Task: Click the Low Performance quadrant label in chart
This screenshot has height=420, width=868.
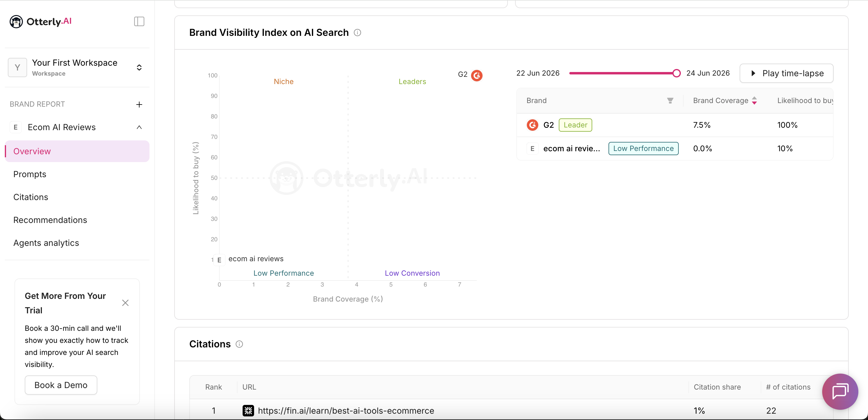Action: [x=284, y=273]
